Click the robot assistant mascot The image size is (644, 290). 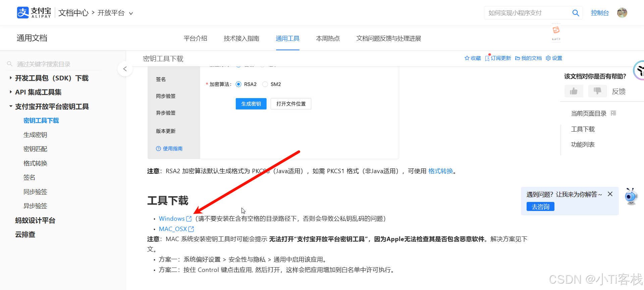tap(631, 196)
